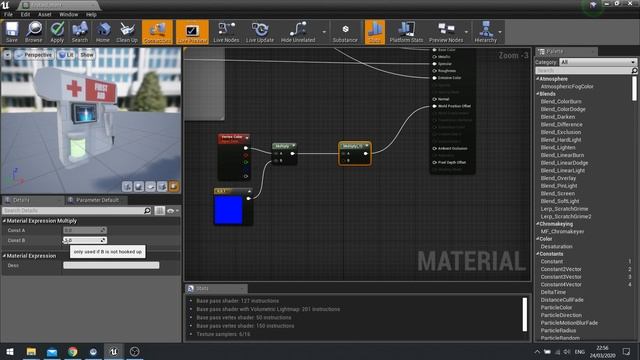Click the Stats panel scrollbar

[524, 314]
